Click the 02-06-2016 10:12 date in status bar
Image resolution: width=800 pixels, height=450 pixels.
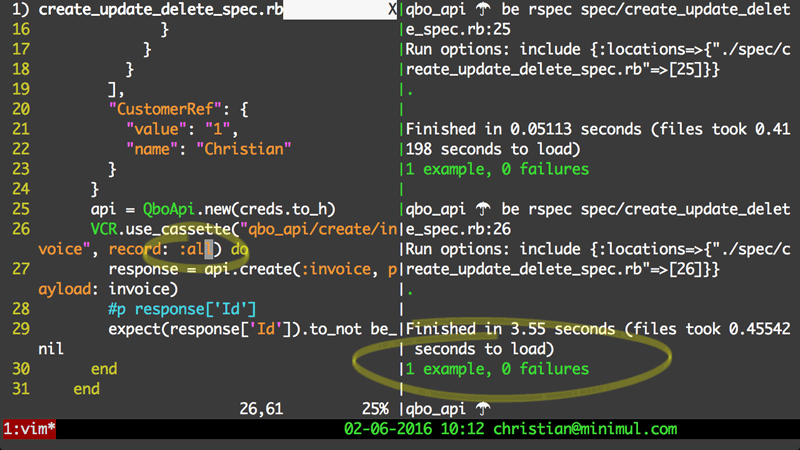click(414, 429)
